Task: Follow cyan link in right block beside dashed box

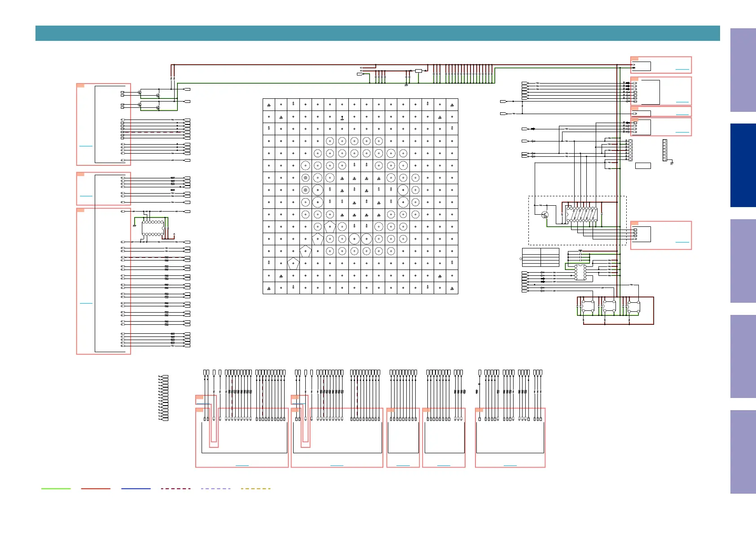Action: (682, 242)
